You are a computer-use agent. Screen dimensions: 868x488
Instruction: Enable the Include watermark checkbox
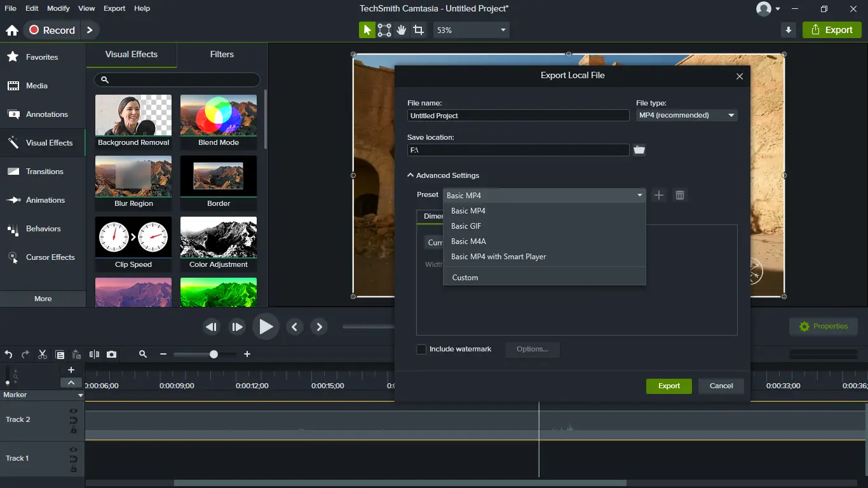tap(421, 349)
